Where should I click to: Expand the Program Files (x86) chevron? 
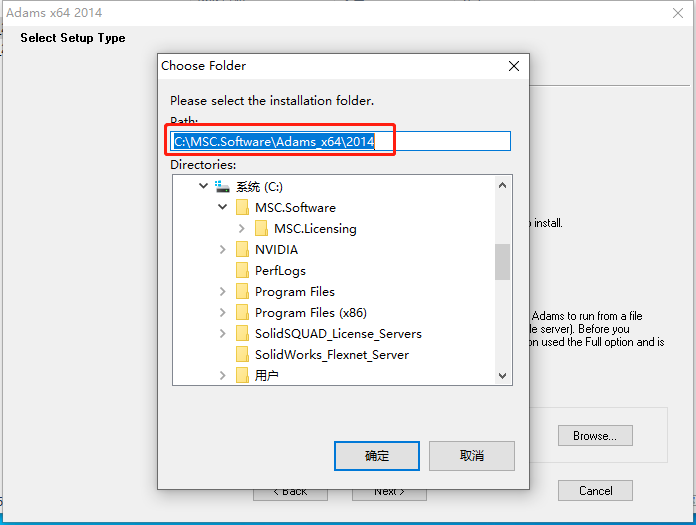[222, 312]
